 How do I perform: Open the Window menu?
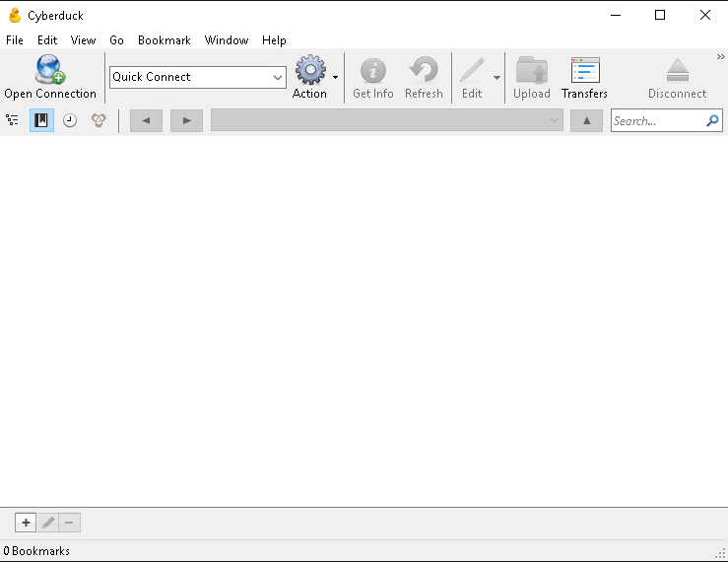(x=227, y=40)
